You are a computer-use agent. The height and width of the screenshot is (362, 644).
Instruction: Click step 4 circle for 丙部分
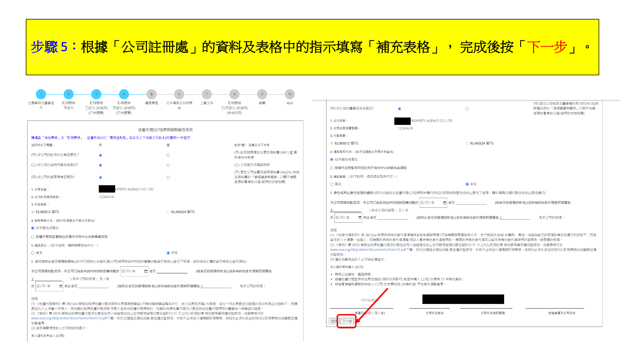click(124, 94)
